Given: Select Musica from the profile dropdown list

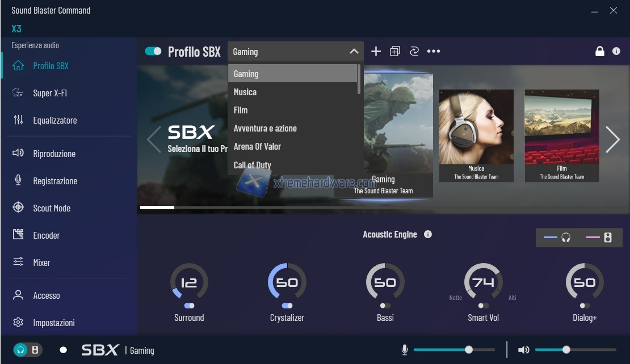Looking at the screenshot, I should (x=245, y=92).
